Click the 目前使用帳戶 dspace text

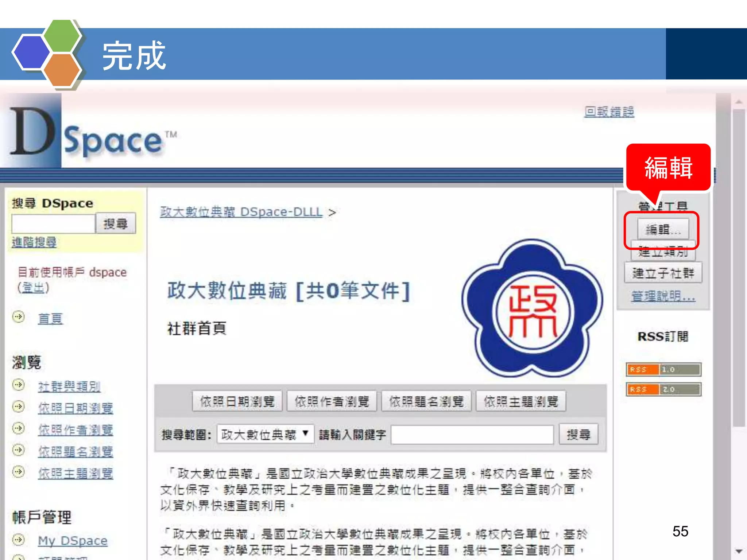(72, 272)
